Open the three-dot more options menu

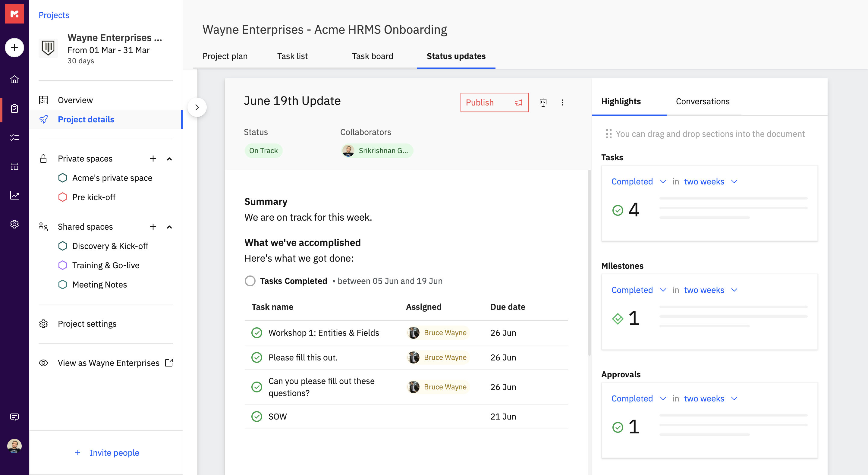(x=562, y=102)
